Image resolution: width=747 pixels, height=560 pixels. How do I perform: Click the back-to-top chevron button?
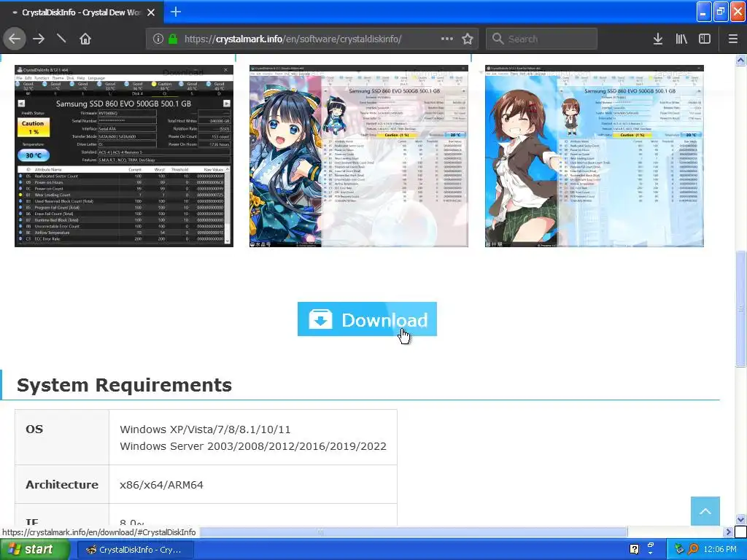705,511
